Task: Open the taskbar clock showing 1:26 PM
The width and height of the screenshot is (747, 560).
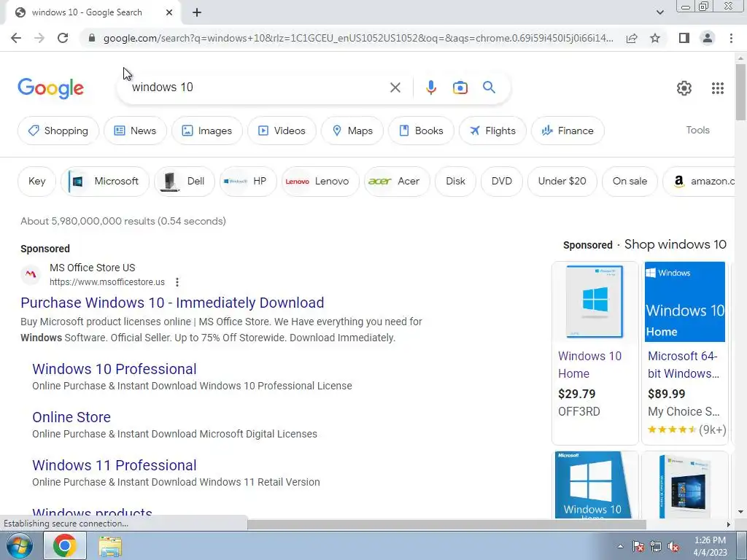Action: pos(710,546)
